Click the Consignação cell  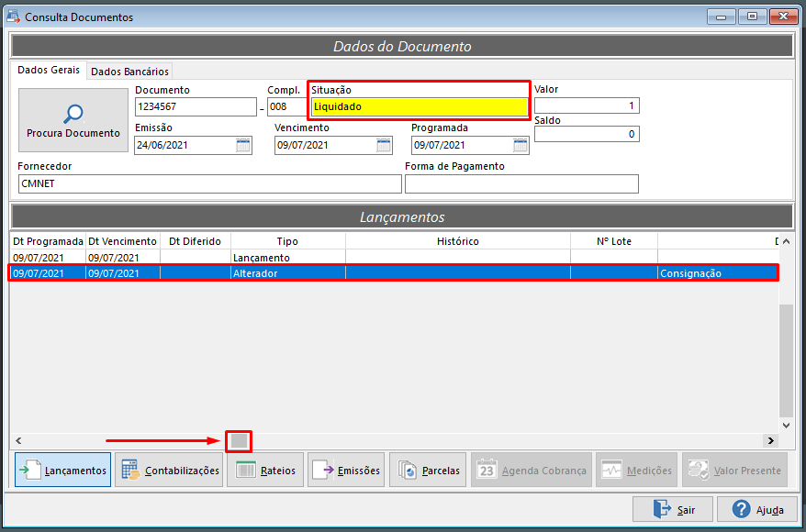click(718, 273)
